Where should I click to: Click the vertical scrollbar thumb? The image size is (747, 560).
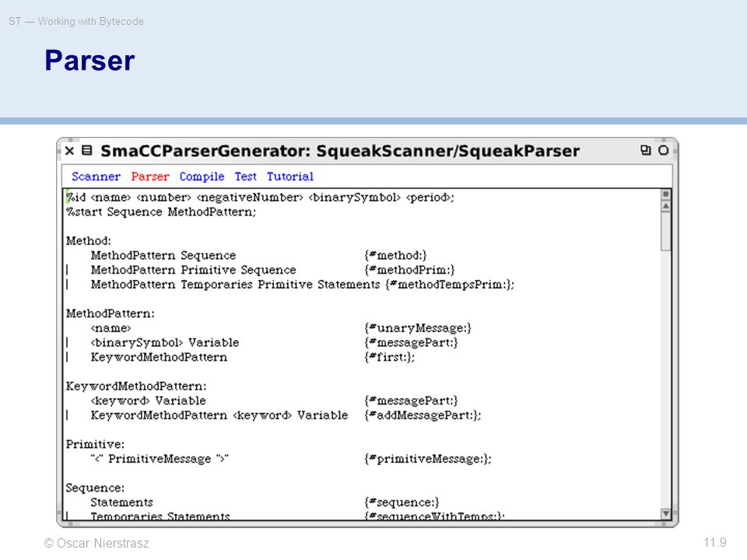tap(666, 231)
